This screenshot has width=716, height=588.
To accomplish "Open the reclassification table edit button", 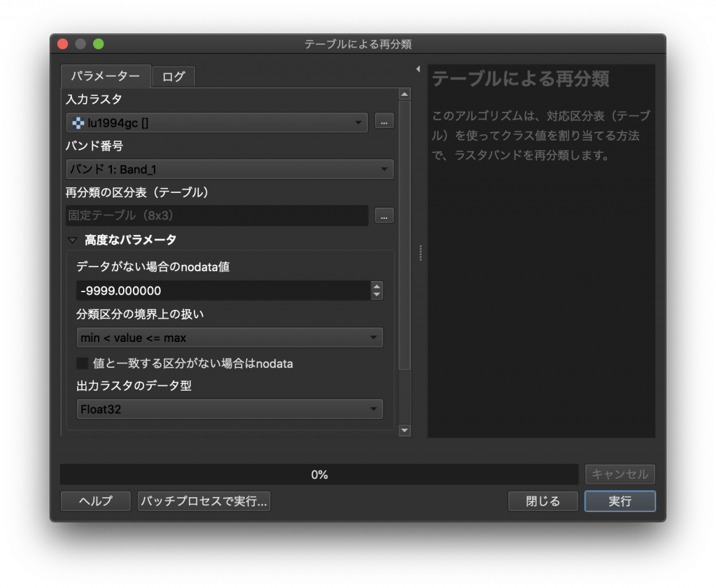I will pos(384,215).
